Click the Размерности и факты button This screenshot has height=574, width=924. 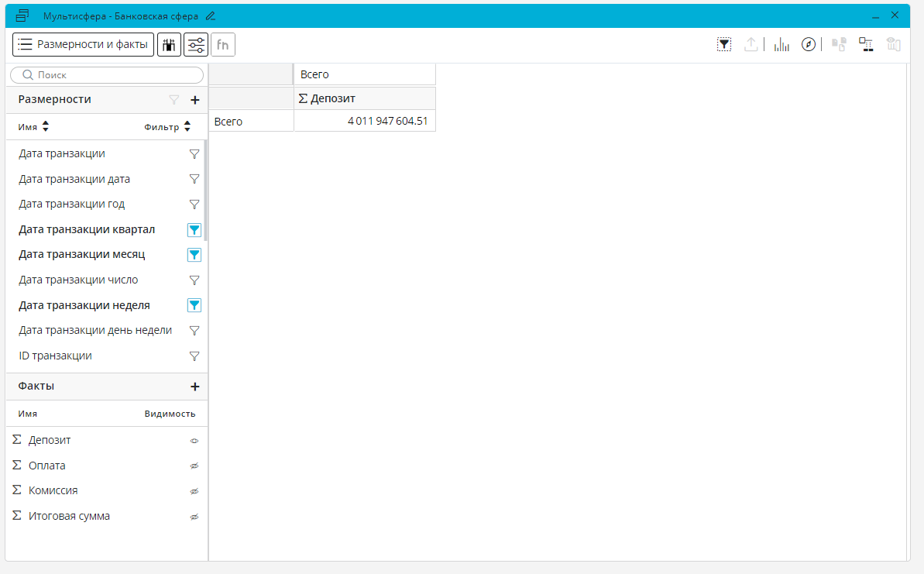click(x=83, y=45)
